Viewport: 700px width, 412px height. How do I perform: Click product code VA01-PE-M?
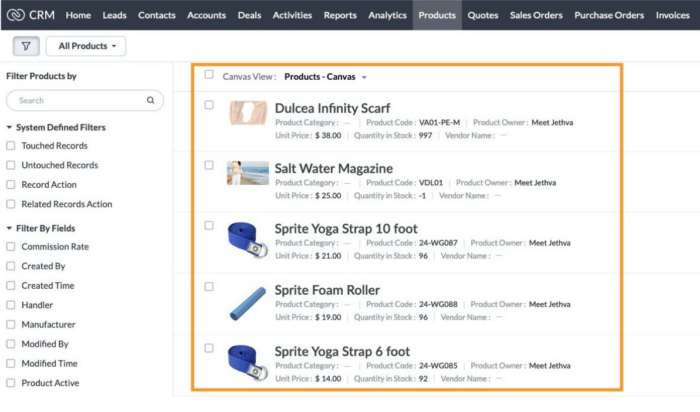439,123
